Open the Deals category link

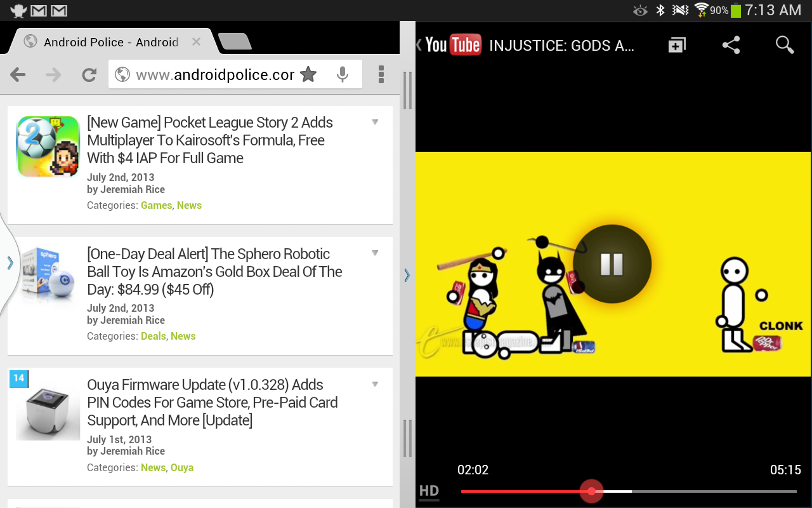[x=154, y=336]
